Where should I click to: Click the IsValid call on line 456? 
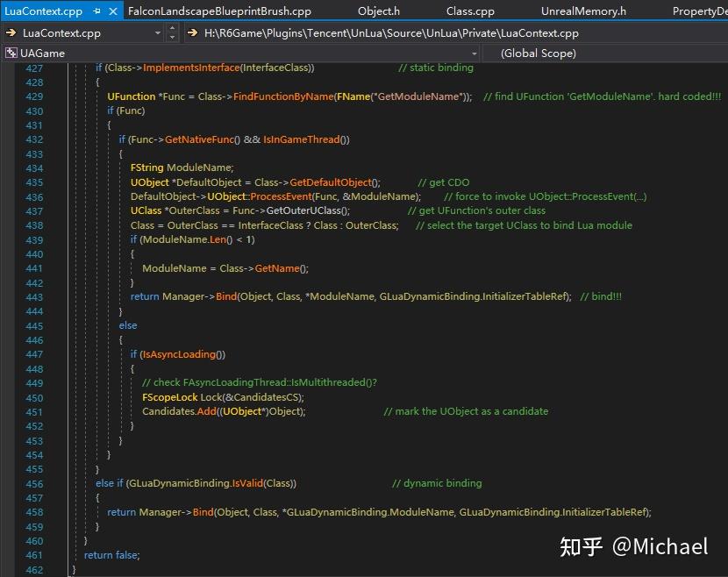click(x=247, y=483)
